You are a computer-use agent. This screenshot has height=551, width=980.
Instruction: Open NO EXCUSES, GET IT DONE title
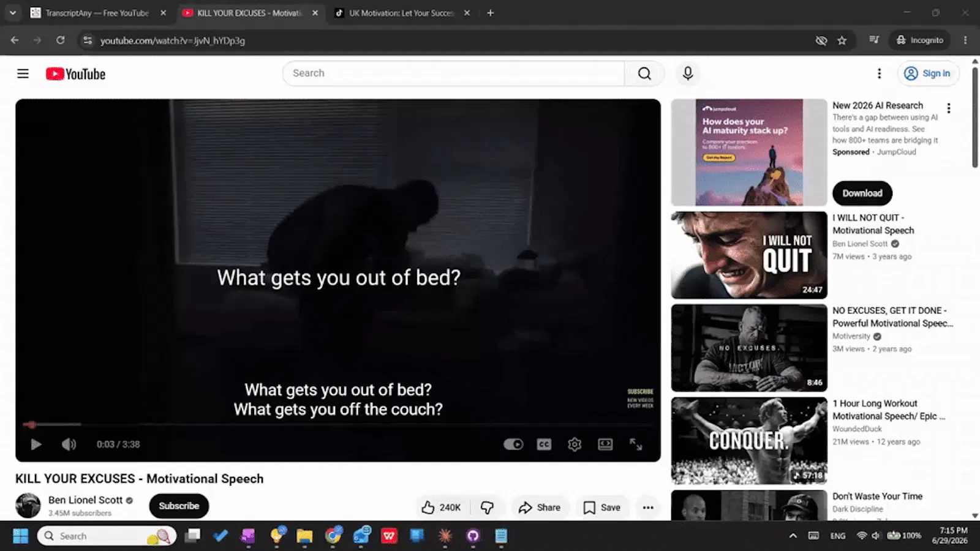pos(892,317)
